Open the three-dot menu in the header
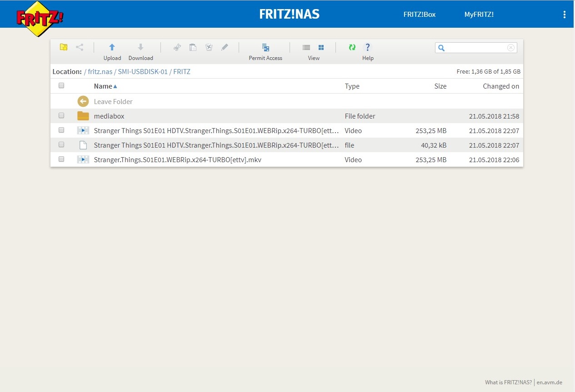Viewport: 575px width, 392px height. point(565,15)
